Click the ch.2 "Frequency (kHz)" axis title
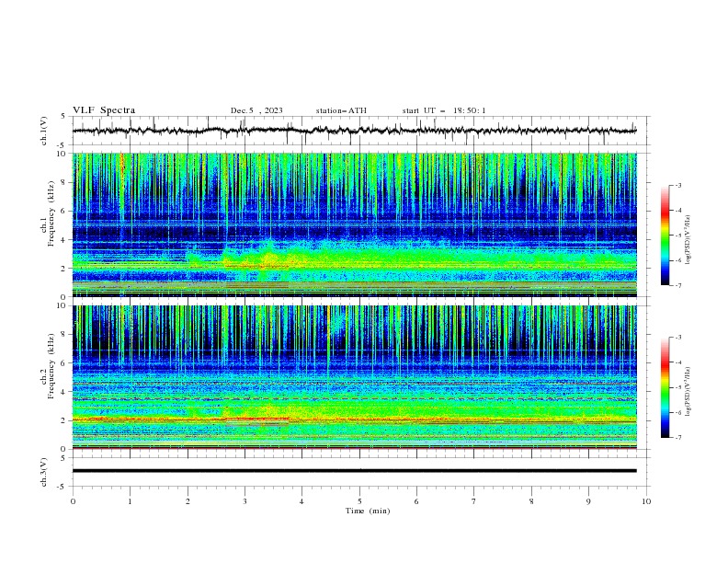Image resolution: width=728 pixels, height=563 pixels. tap(51, 365)
